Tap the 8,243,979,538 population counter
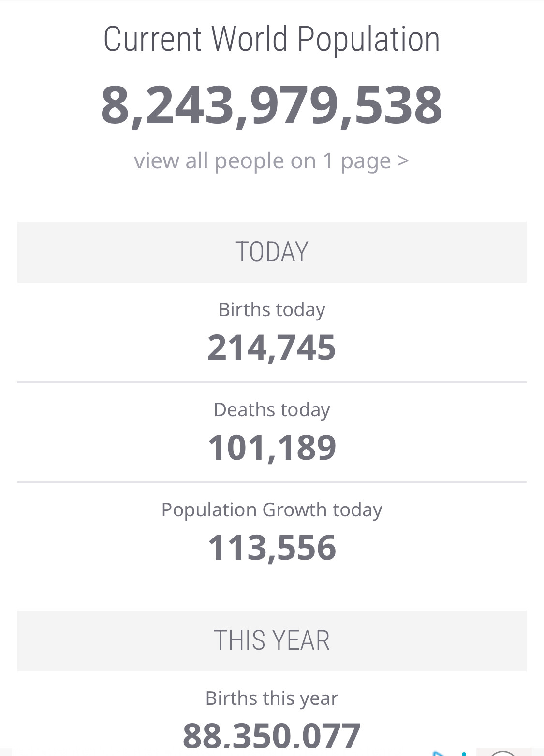Viewport: 544px width, 756px height. (272, 106)
